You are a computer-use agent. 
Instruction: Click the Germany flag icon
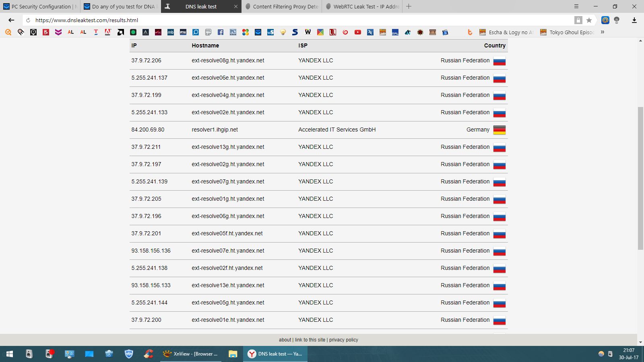point(500,130)
